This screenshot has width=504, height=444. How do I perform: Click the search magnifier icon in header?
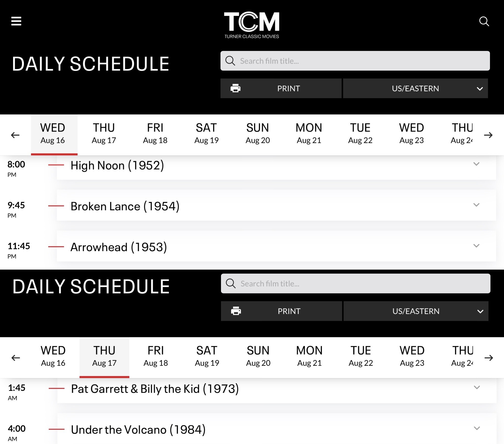click(484, 21)
